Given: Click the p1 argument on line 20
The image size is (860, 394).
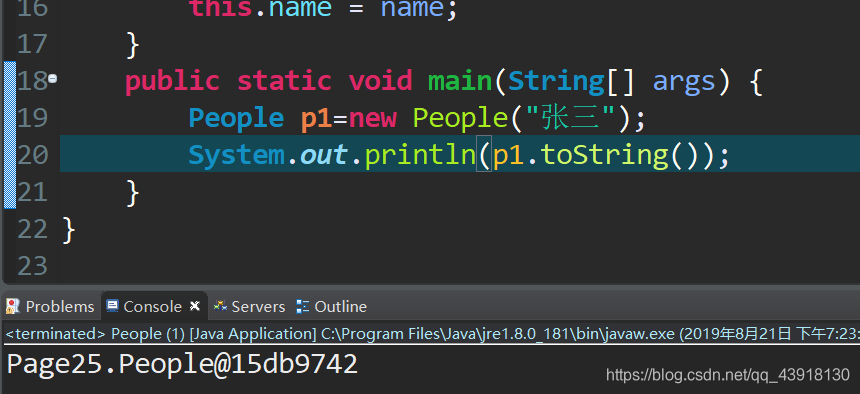Looking at the screenshot, I should 508,156.
